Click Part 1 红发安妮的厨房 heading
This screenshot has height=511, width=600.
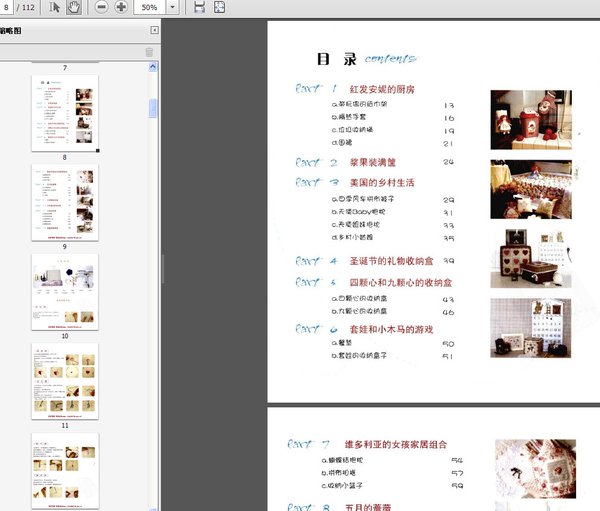coord(355,89)
